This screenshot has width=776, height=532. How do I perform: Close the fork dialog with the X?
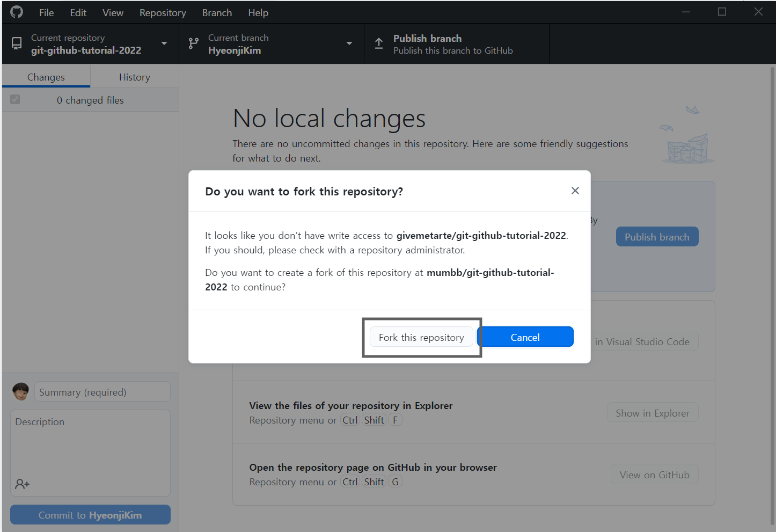coord(575,191)
